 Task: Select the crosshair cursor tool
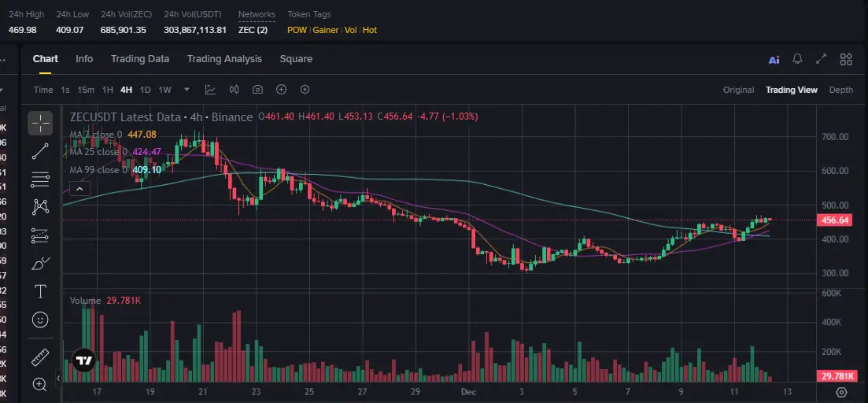pyautogui.click(x=40, y=123)
